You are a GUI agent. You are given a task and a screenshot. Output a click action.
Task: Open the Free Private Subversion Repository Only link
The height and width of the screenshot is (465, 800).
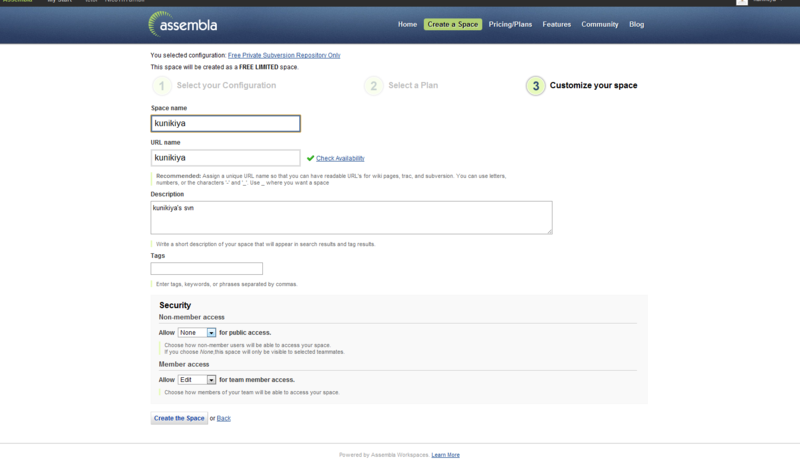pyautogui.click(x=284, y=55)
